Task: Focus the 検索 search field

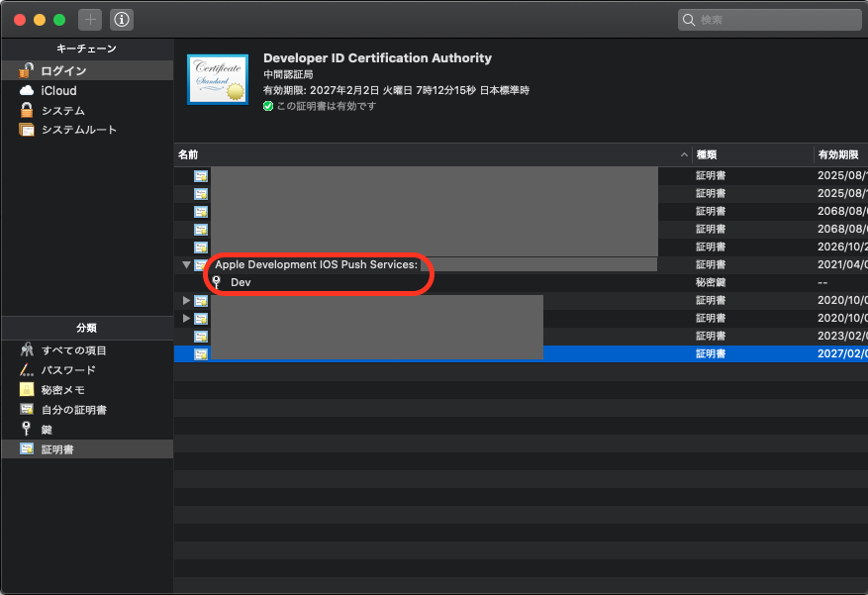Action: click(769, 20)
